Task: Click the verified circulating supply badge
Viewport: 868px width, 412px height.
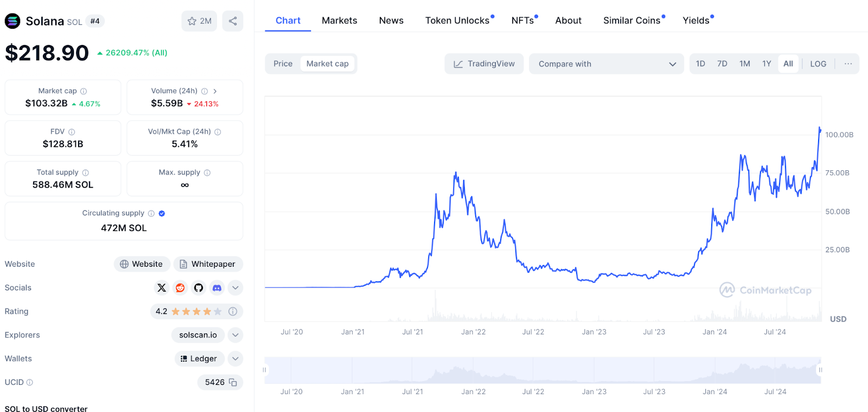Action: [162, 213]
